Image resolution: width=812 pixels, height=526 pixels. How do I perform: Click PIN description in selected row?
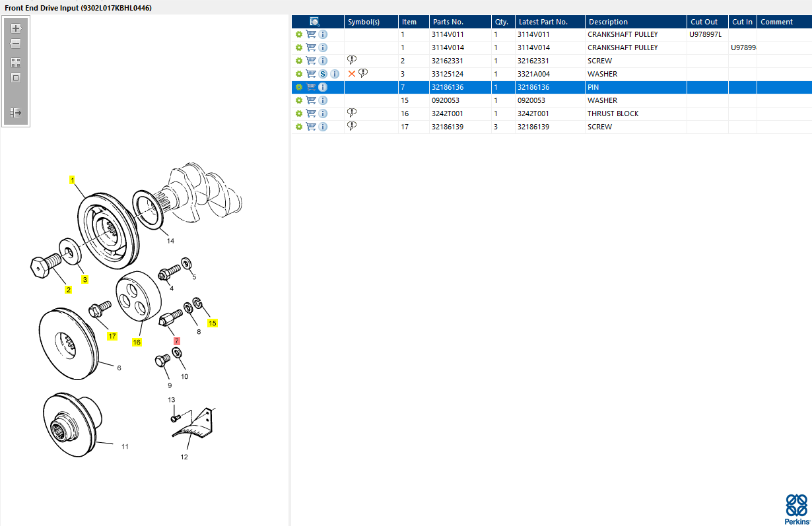click(593, 87)
